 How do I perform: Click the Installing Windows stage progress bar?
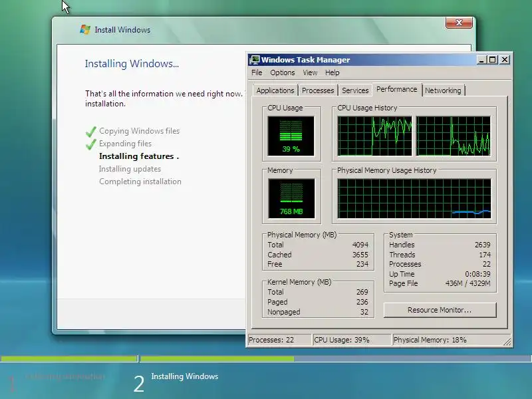[335, 358]
